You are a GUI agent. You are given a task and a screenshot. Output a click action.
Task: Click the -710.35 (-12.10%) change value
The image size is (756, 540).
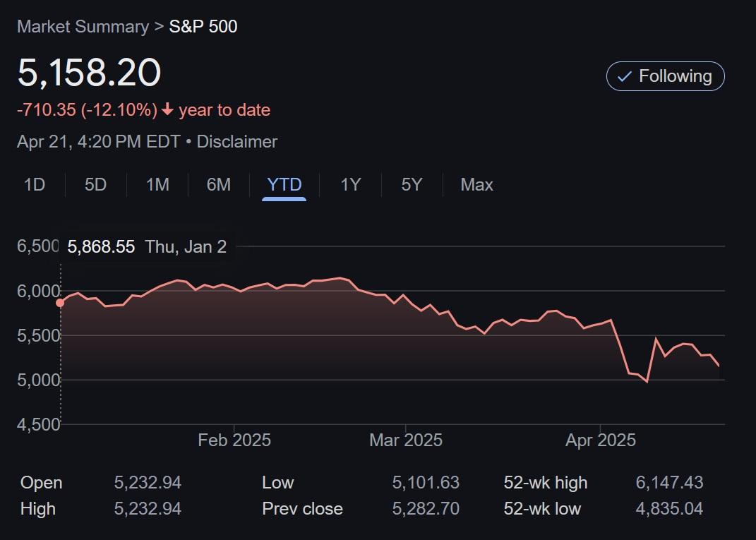[x=88, y=110]
